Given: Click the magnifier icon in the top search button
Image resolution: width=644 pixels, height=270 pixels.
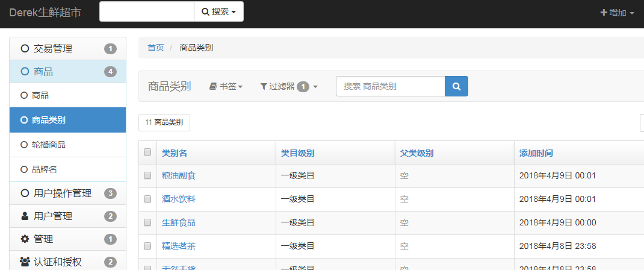Looking at the screenshot, I should [x=205, y=12].
